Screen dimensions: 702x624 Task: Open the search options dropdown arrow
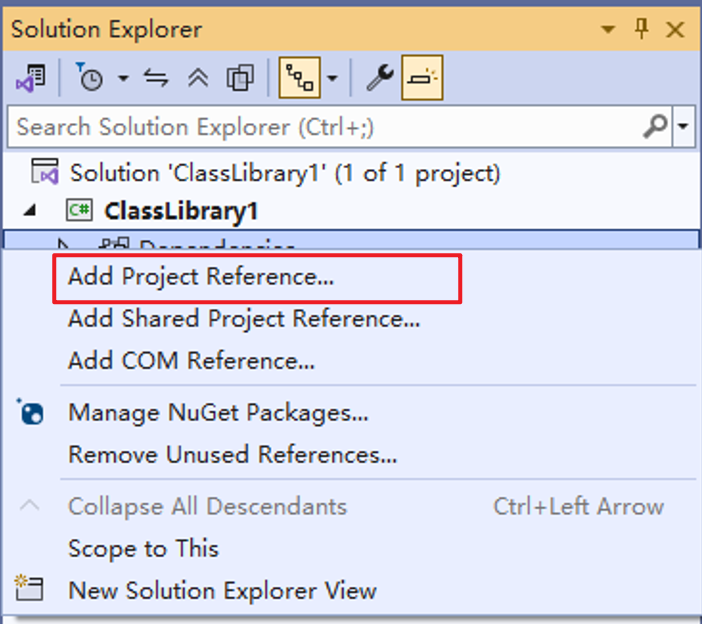point(684,127)
